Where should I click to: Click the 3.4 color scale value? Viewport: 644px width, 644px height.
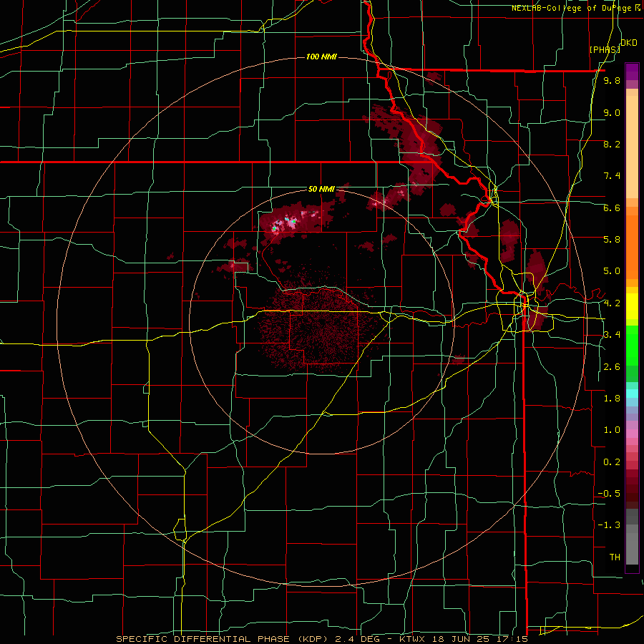[x=612, y=335]
